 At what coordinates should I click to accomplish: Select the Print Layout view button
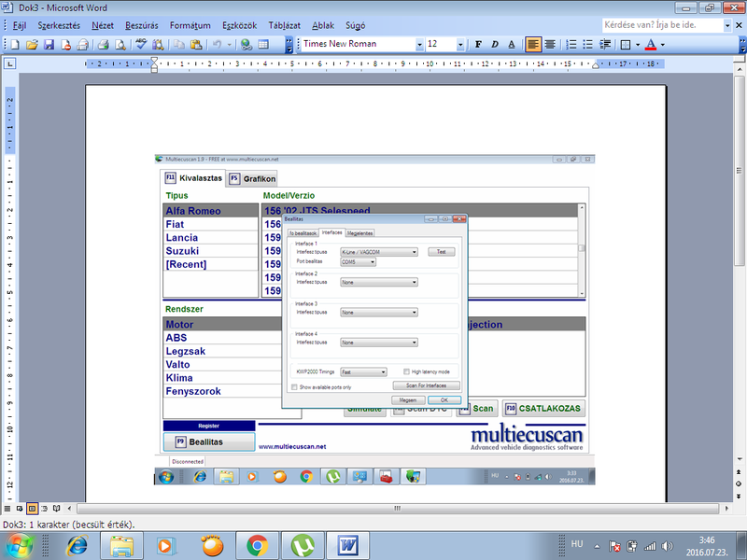[32, 509]
